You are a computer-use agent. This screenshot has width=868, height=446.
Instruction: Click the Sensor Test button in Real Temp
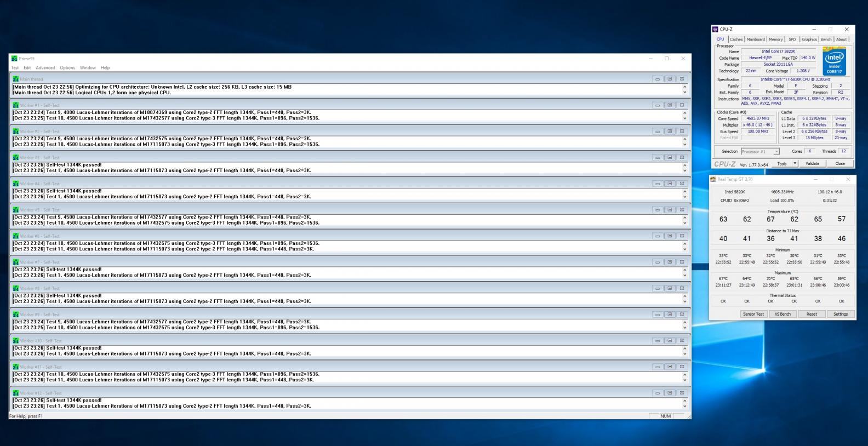point(753,314)
